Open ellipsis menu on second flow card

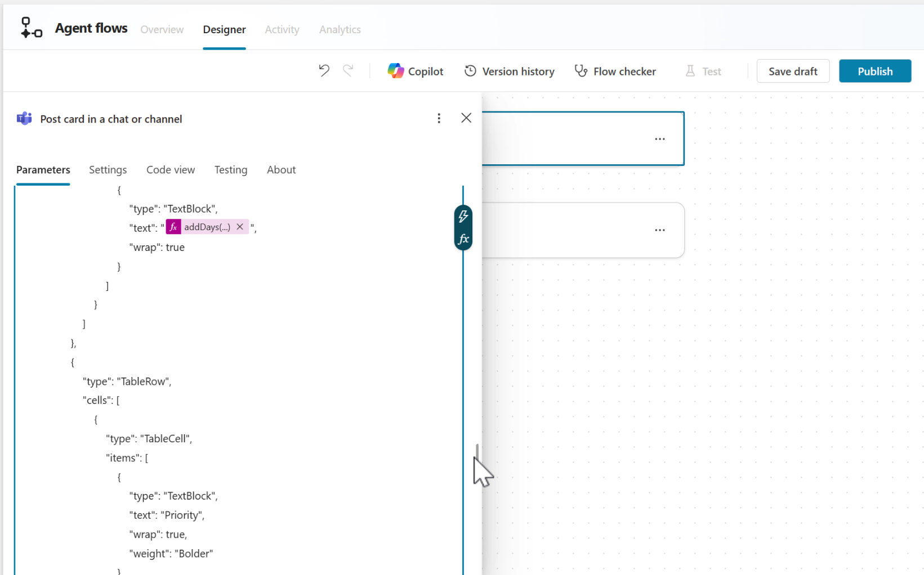pyautogui.click(x=659, y=230)
